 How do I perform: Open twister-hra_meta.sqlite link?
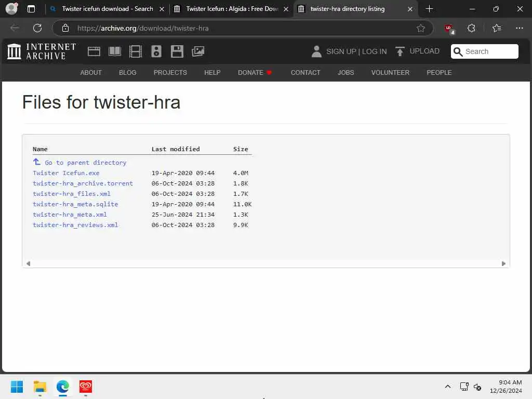click(75, 204)
